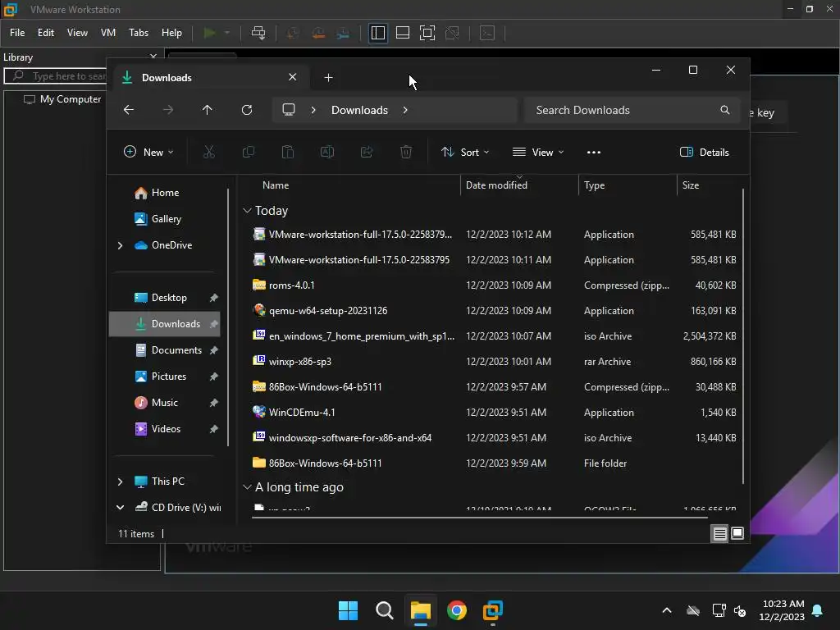Open the power options dropdown arrow
This screenshot has height=630, width=840.
(x=227, y=33)
